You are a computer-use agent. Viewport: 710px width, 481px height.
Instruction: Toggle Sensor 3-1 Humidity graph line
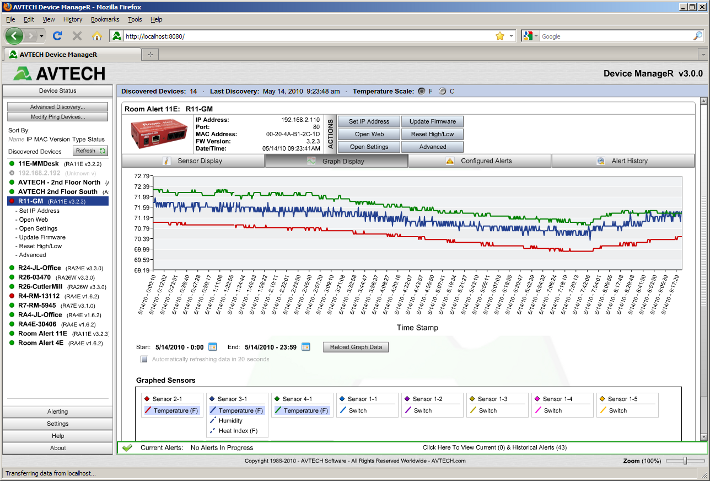click(x=226, y=421)
